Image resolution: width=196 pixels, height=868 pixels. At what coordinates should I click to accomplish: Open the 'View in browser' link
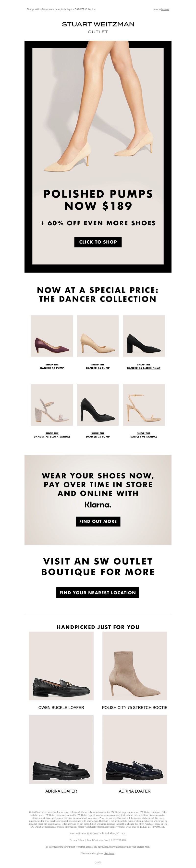161,9
